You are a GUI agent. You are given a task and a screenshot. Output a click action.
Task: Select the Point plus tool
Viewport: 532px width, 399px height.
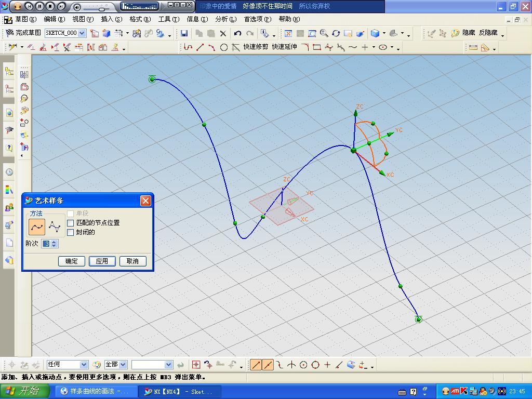click(365, 47)
